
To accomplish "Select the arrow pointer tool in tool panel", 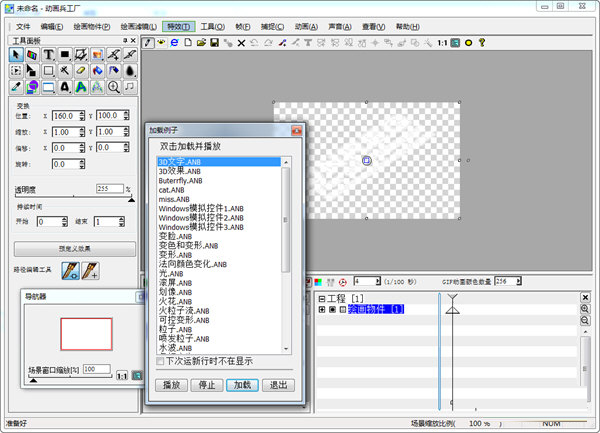I will (x=16, y=54).
